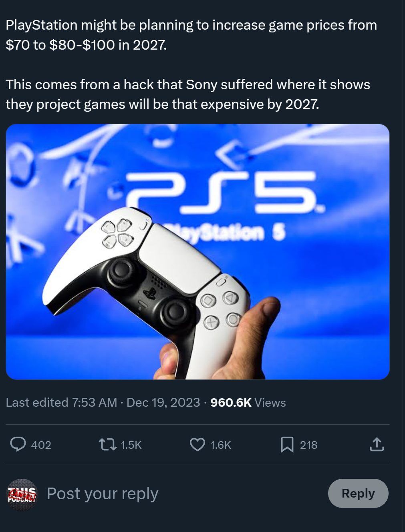The image size is (405, 532).
Task: Open the share upload icon
Action: (x=377, y=444)
